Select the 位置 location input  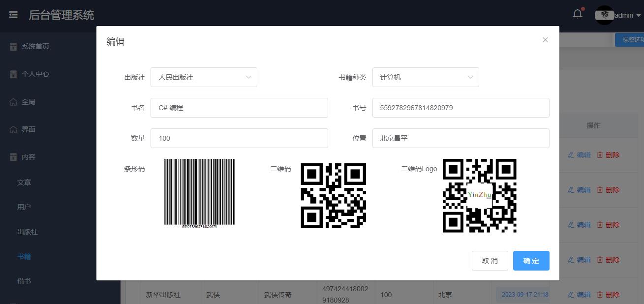coord(460,138)
